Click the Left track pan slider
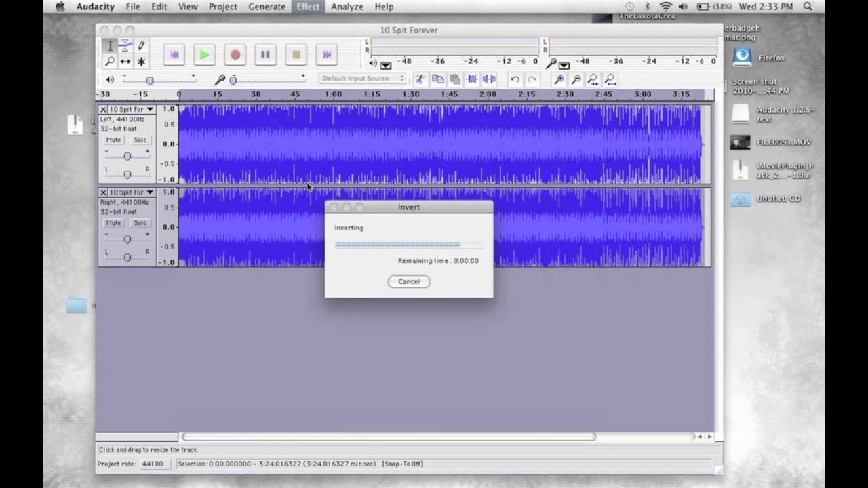This screenshot has height=488, width=868. (x=127, y=175)
